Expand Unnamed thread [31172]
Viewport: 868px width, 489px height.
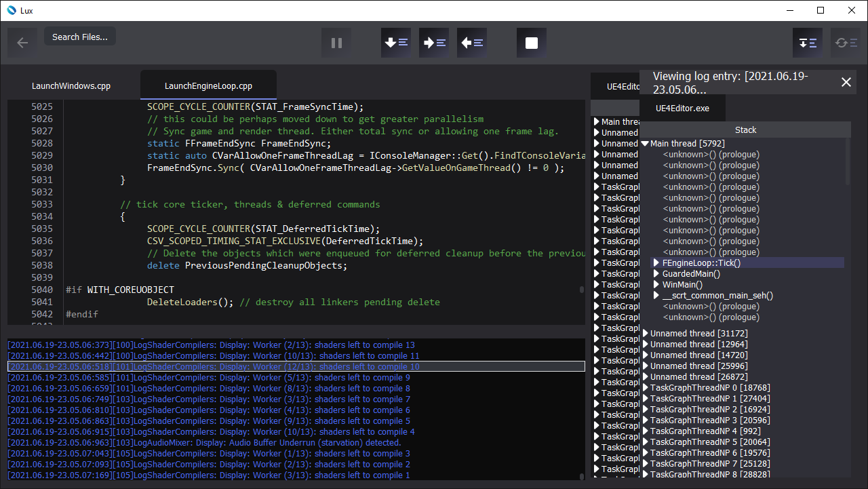coord(646,334)
